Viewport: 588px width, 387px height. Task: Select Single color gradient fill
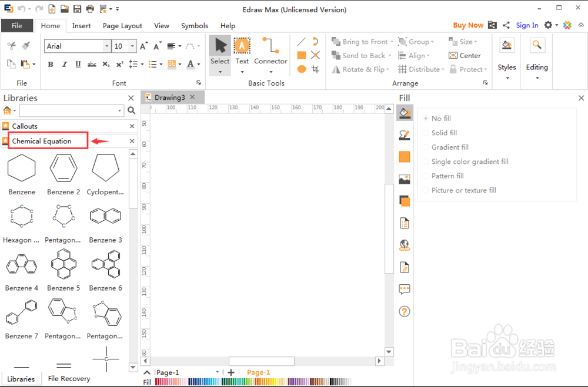tap(466, 161)
